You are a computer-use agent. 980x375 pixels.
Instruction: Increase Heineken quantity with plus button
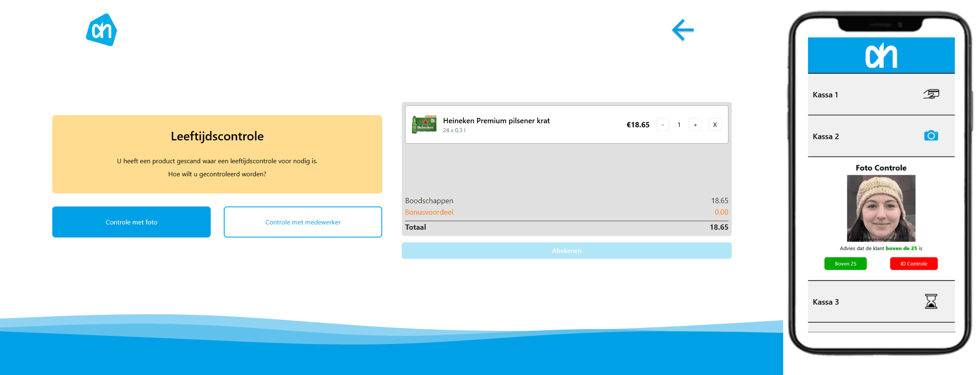point(695,125)
